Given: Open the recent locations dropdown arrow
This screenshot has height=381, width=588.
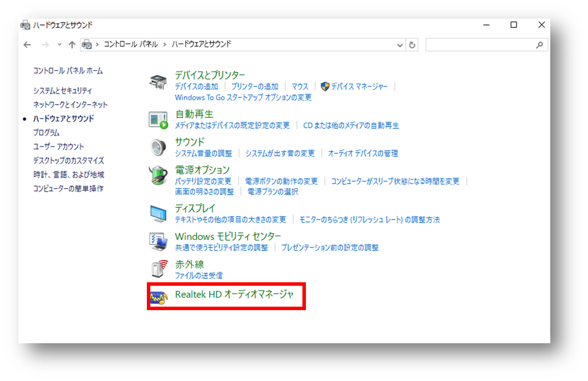Looking at the screenshot, I should [x=59, y=44].
